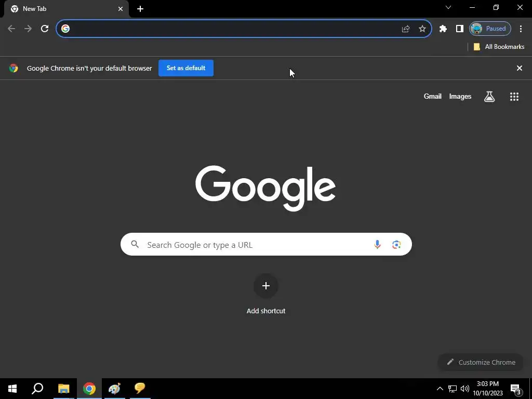Open the Google apps grid
Screen dimensions: 532x399
coord(514,97)
